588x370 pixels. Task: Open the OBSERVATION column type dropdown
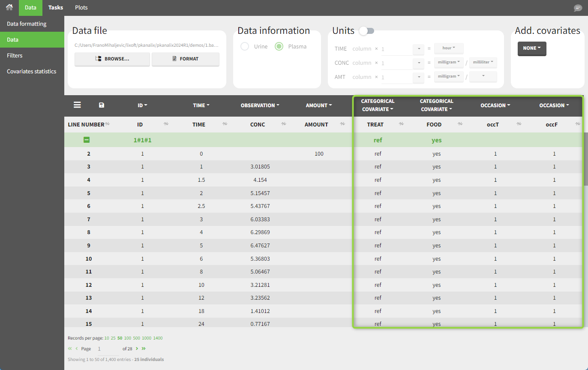click(x=260, y=105)
